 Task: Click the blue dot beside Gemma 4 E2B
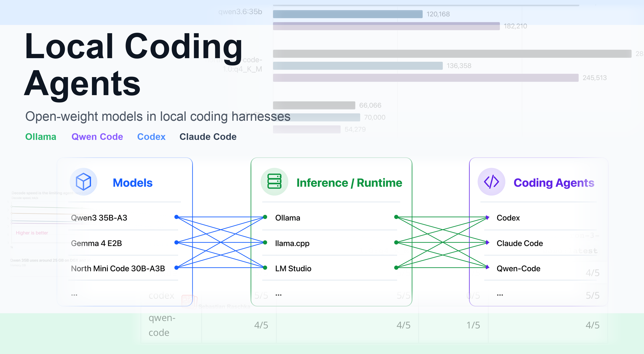tap(177, 242)
